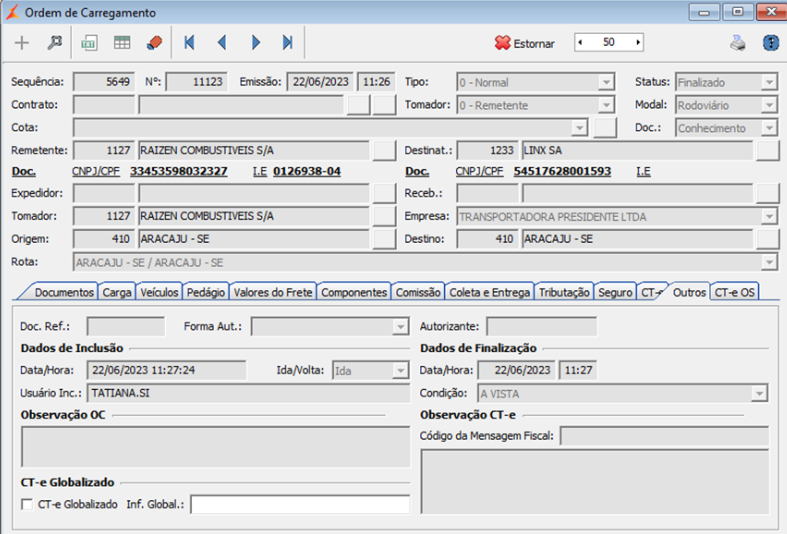Expand the Modal dropdown
787x534 pixels.
click(x=769, y=105)
